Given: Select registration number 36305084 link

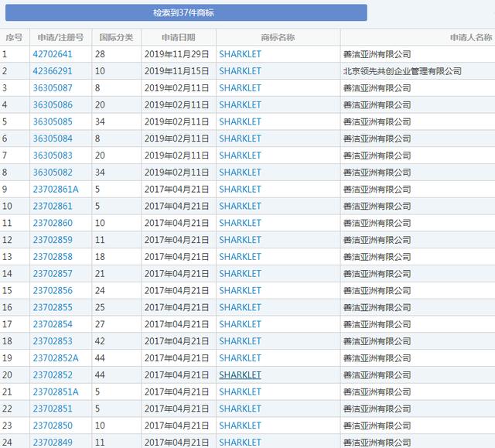Looking at the screenshot, I should coord(53,139).
